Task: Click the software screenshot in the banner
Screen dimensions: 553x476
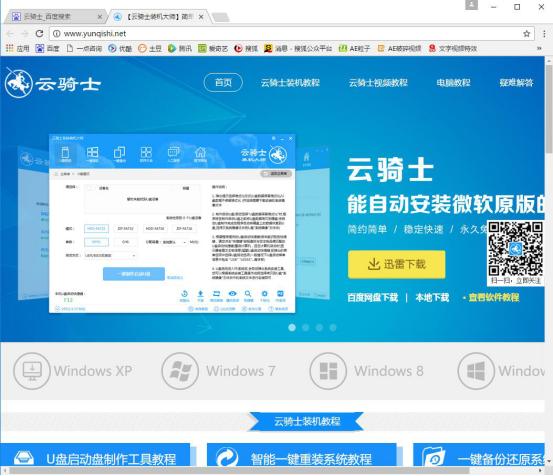Action: (172, 224)
